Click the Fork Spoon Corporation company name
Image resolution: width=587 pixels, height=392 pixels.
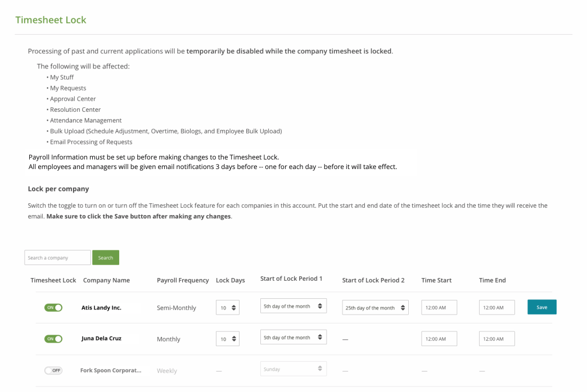tap(111, 371)
